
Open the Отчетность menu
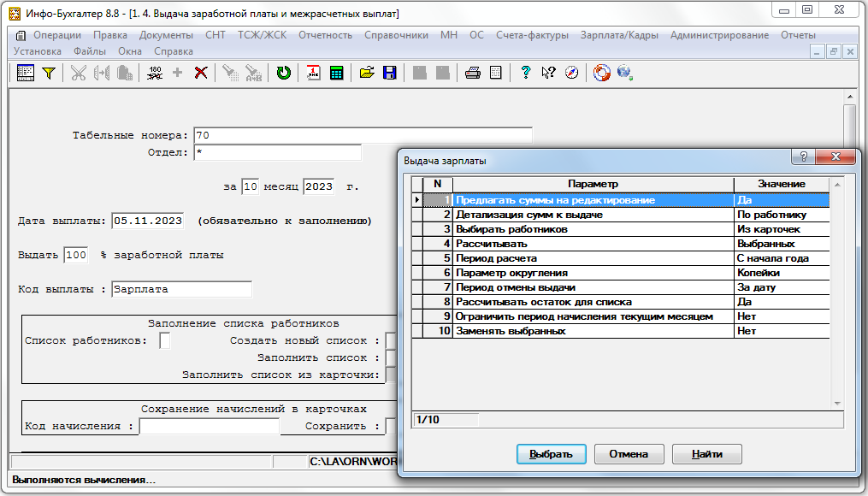(326, 35)
